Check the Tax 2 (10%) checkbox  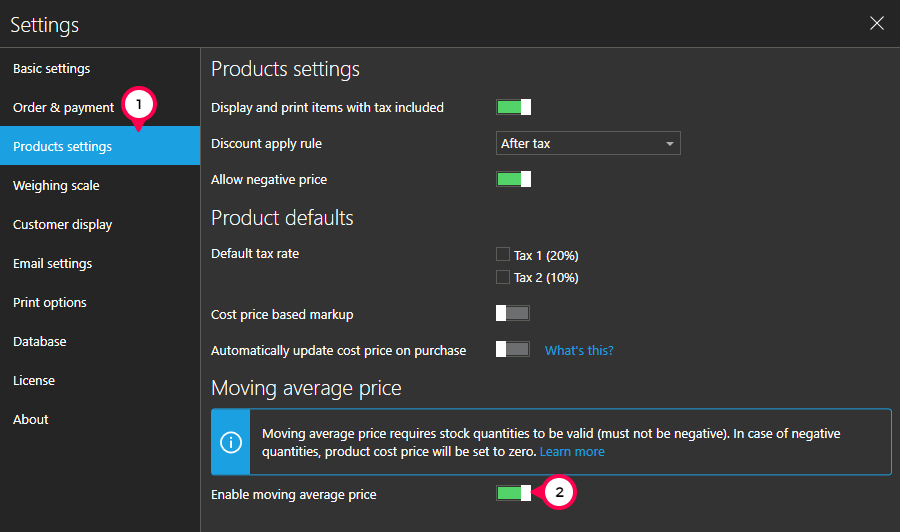tap(502, 277)
